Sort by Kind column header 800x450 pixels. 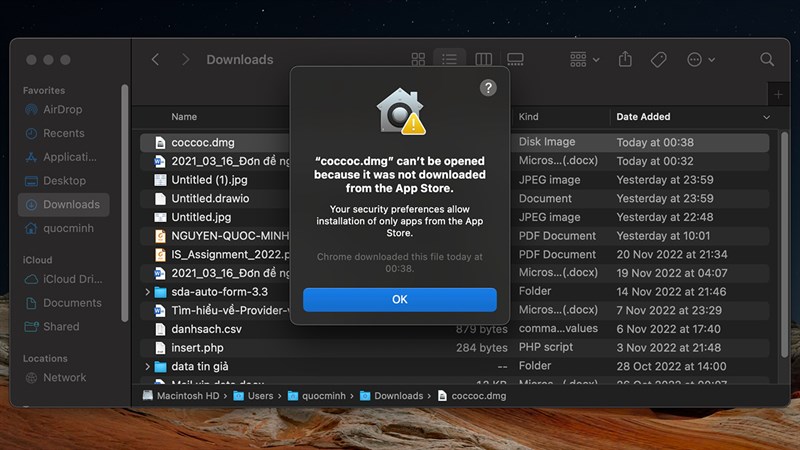(x=529, y=117)
